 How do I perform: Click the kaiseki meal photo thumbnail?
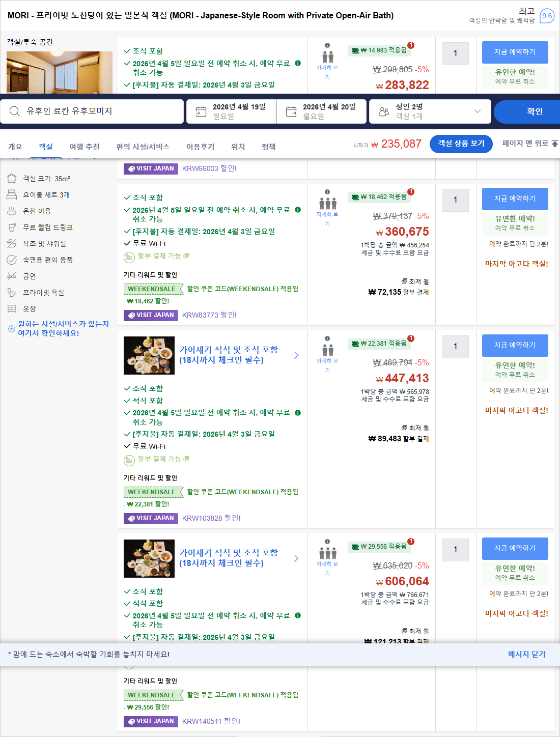[x=149, y=355]
